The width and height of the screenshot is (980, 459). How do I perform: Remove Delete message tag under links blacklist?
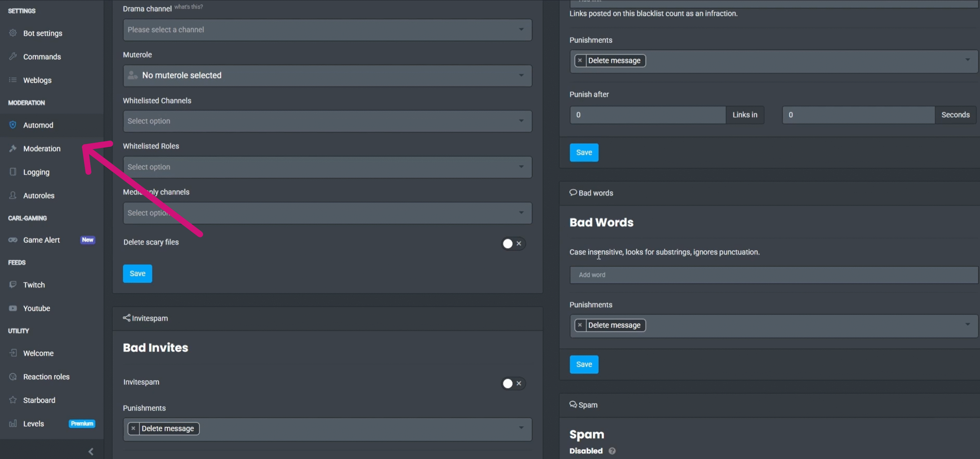tap(580, 60)
